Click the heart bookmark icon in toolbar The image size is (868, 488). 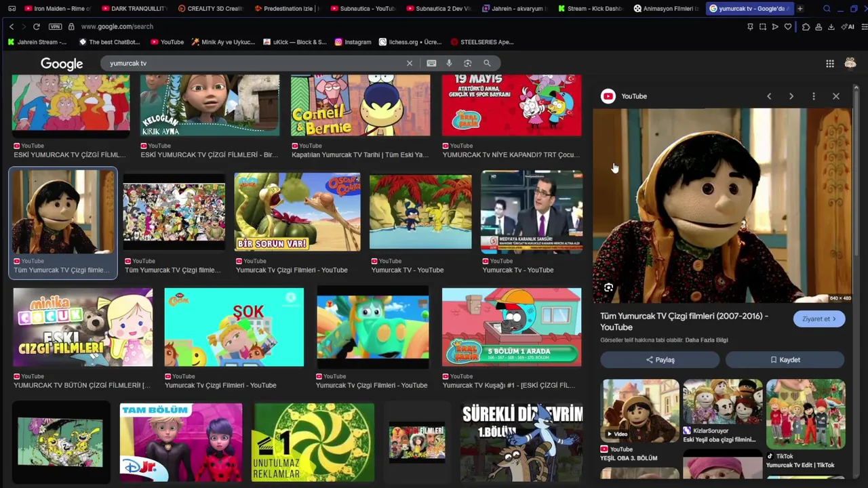click(x=788, y=26)
